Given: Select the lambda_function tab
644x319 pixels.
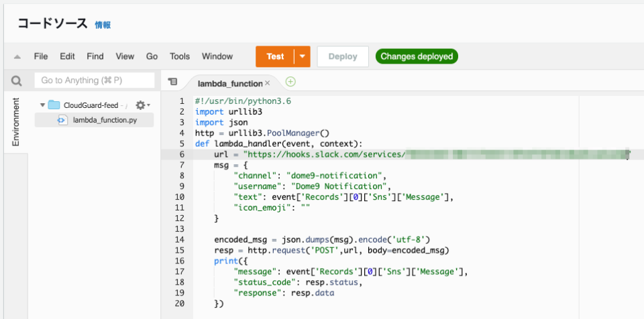Looking at the screenshot, I should point(230,83).
